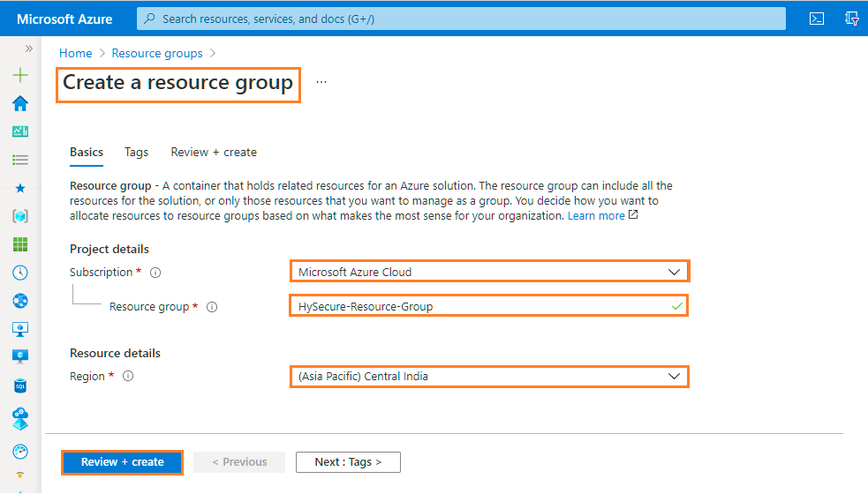Click the Previous button
The width and height of the screenshot is (868, 494).
[x=239, y=462]
